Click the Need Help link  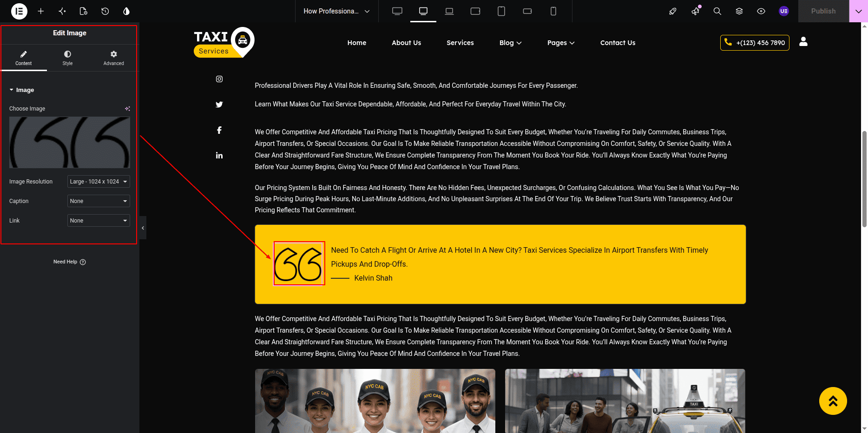coord(70,262)
